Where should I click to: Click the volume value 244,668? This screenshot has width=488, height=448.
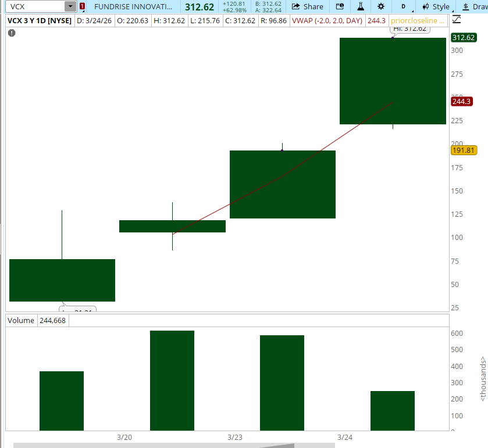click(52, 321)
